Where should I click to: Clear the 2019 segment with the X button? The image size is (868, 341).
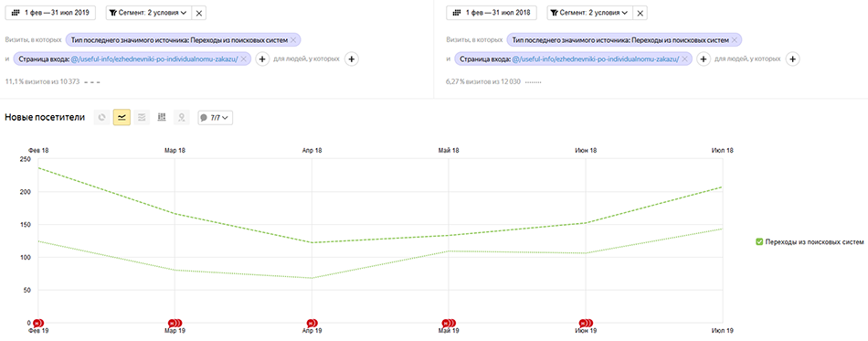199,12
